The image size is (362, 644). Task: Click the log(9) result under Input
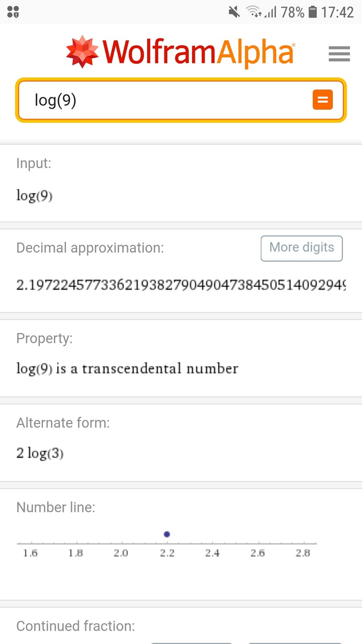(x=34, y=196)
